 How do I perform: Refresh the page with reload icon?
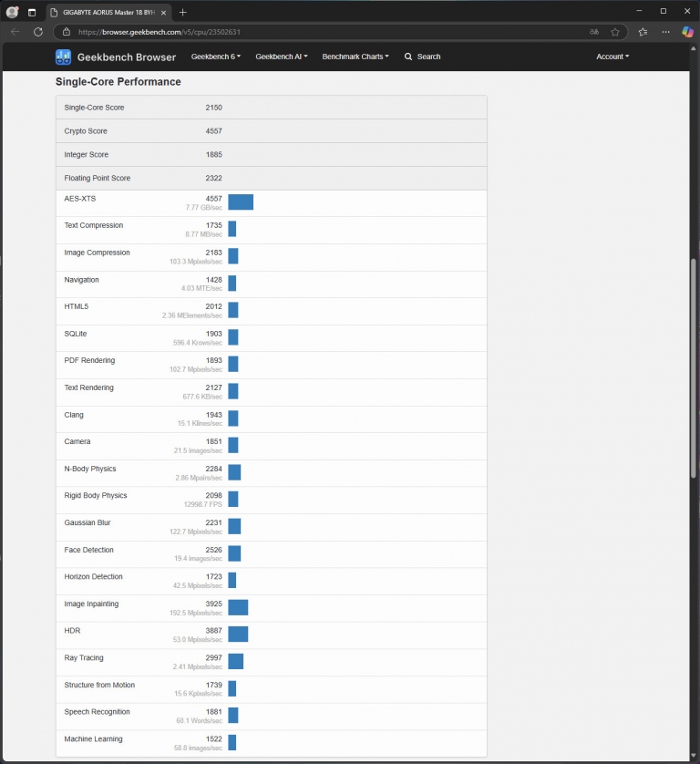coord(38,32)
